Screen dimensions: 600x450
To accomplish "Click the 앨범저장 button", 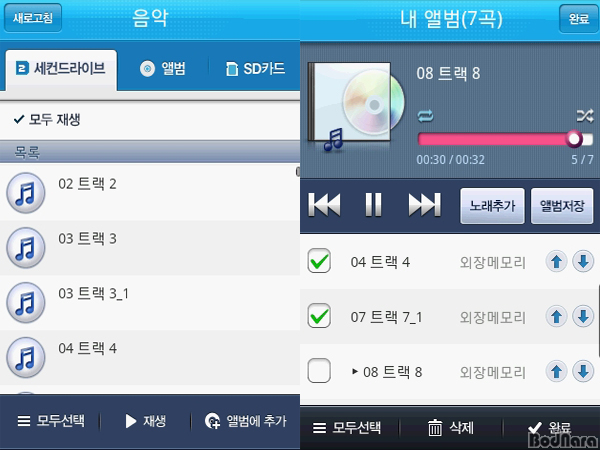I will coord(562,206).
